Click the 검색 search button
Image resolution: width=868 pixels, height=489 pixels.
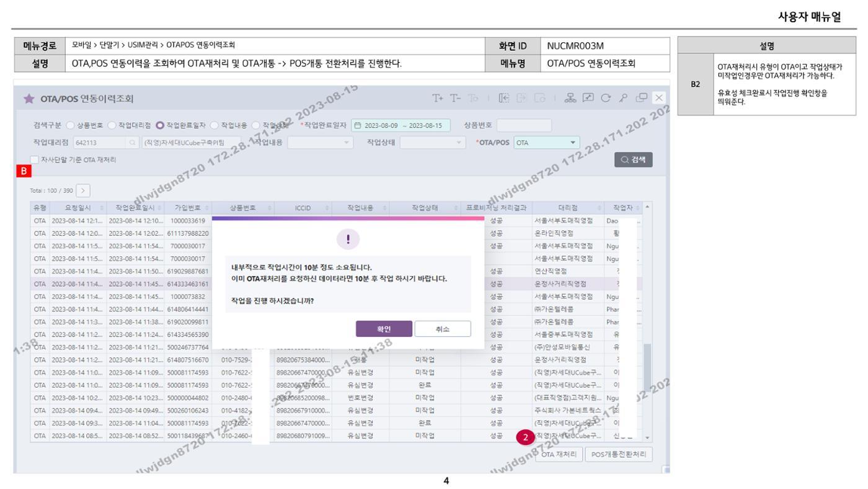click(634, 159)
